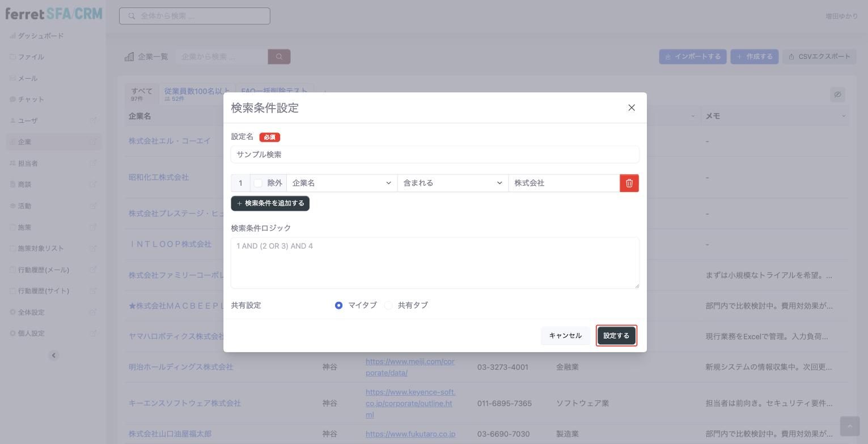Delete search condition row 1 with trash icon

click(629, 183)
